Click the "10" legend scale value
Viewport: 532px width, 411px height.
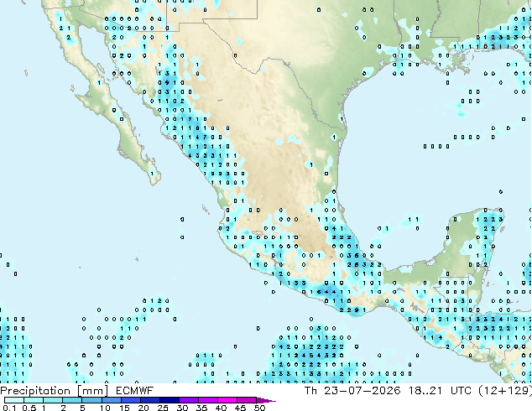click(105, 408)
